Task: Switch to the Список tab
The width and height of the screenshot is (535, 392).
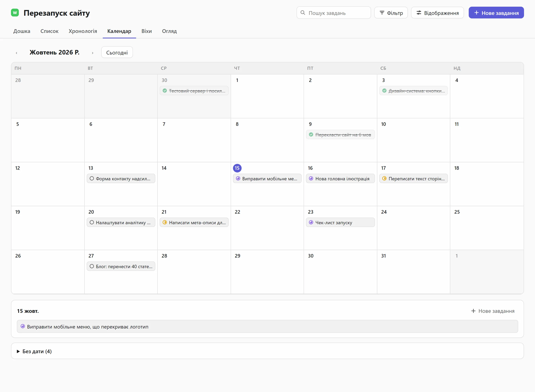Action: pyautogui.click(x=49, y=31)
